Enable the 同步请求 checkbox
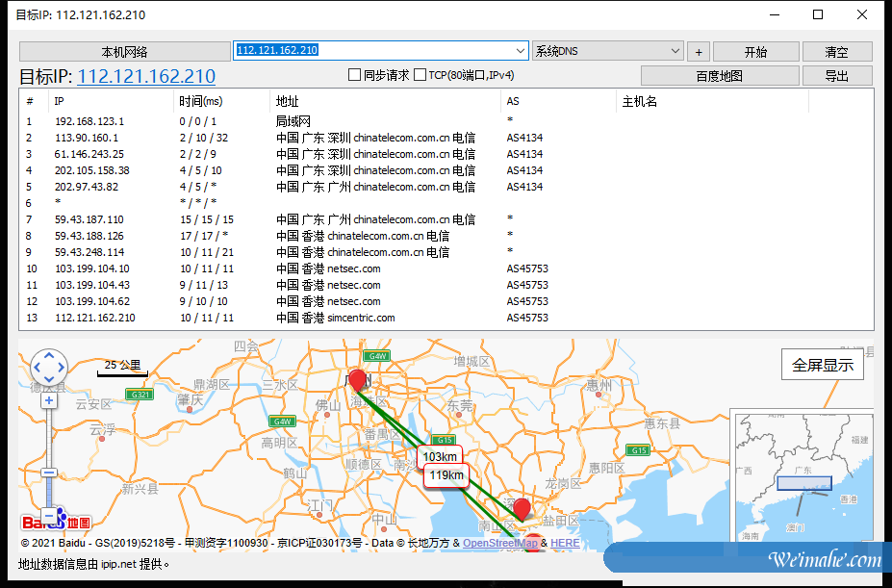The height and width of the screenshot is (588, 892). [x=355, y=75]
